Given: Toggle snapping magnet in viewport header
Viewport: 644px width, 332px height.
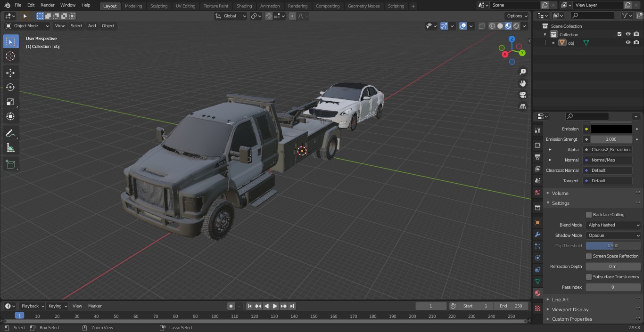Looking at the screenshot, I should [269, 16].
